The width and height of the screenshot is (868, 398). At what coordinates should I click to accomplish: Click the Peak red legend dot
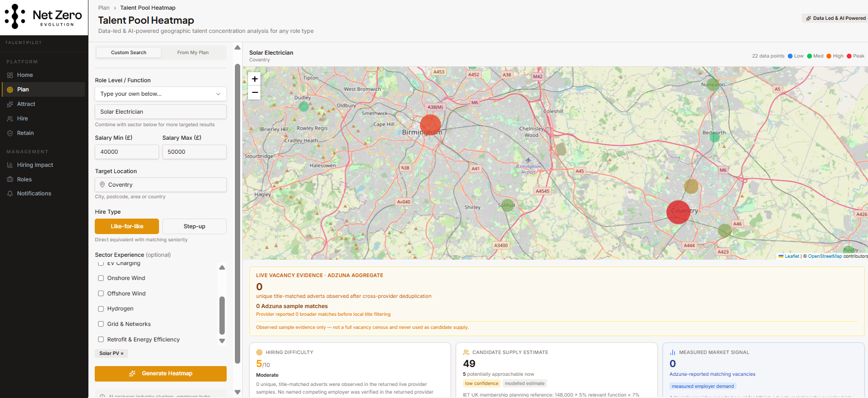pos(849,56)
